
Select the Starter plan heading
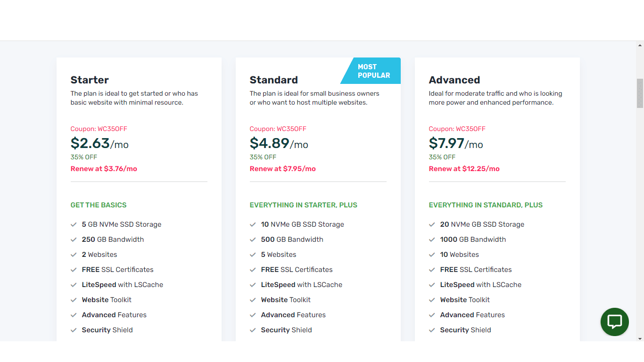pos(90,80)
